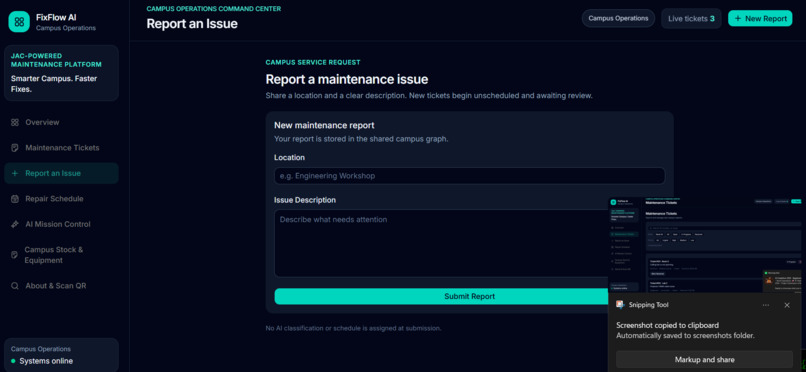Screen dimensions: 806x372
Task: Open Snipping Tool notification more options
Action: [766, 305]
